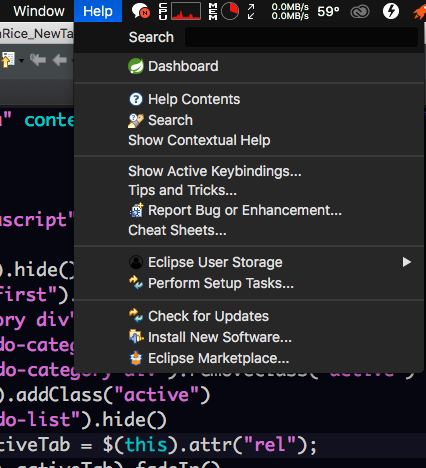426x468 pixels.
Task: Click the Install New Software icon
Action: [x=136, y=337]
